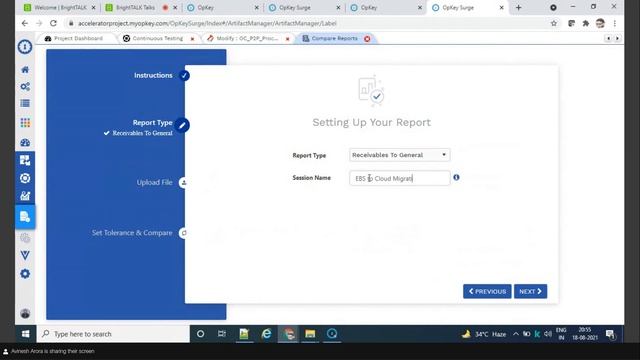Switch to Welcome | BrightTALK browser tab

(x=55, y=7)
